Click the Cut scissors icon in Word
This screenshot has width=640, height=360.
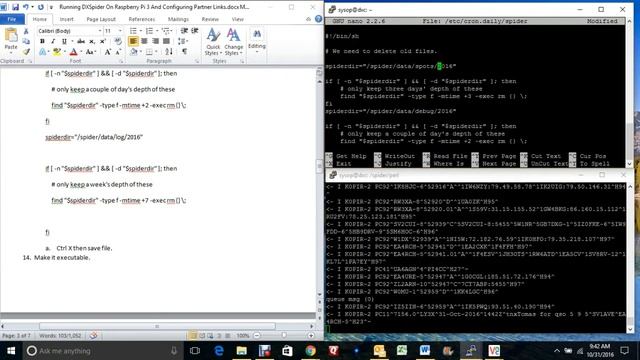pyautogui.click(x=26, y=31)
